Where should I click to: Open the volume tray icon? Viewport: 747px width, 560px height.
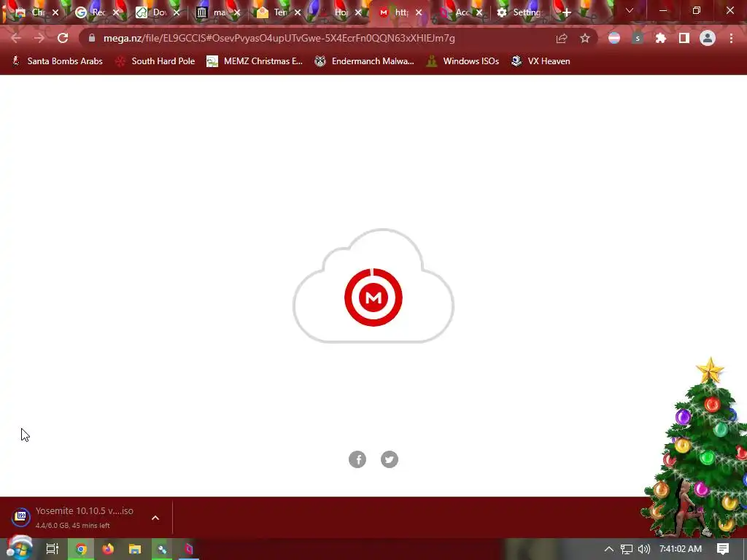[x=643, y=549]
